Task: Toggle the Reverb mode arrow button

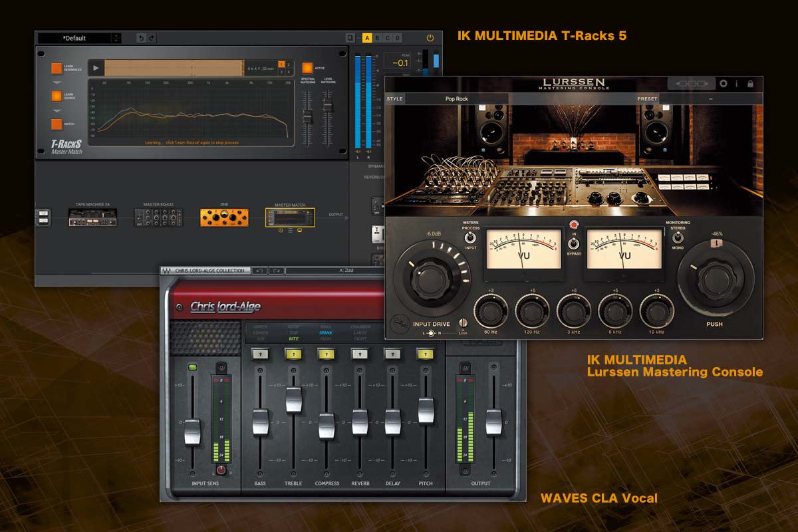Action: [x=360, y=354]
